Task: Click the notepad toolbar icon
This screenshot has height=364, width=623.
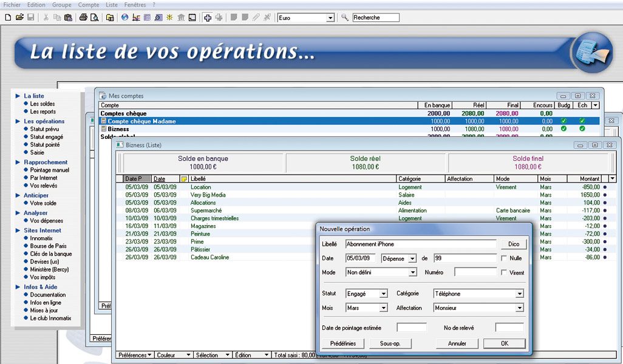Action: [192, 18]
